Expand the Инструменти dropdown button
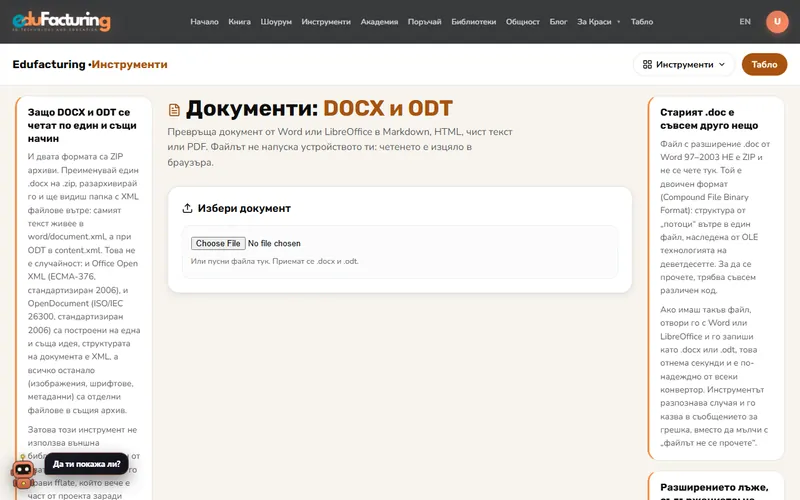Image resolution: width=800 pixels, height=500 pixels. pos(684,64)
